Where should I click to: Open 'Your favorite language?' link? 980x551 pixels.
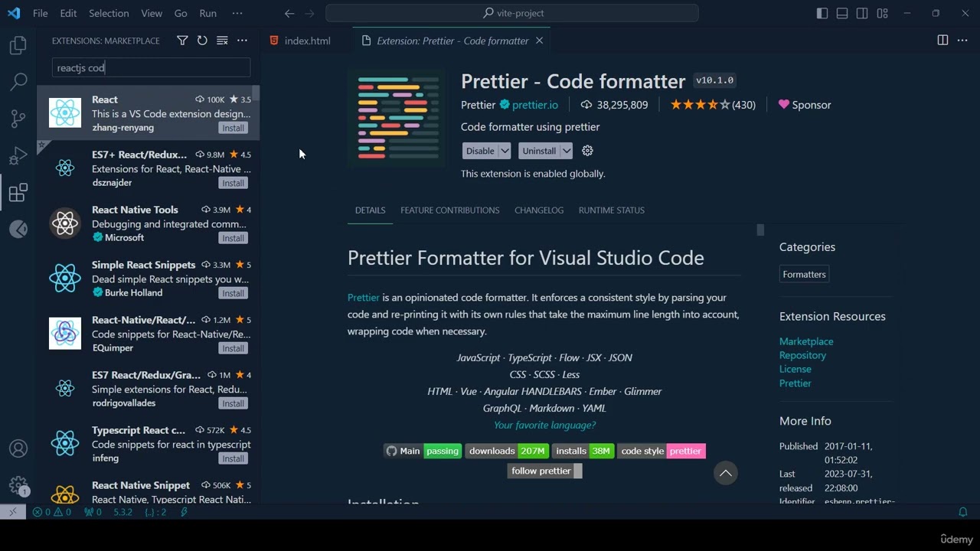click(x=544, y=425)
